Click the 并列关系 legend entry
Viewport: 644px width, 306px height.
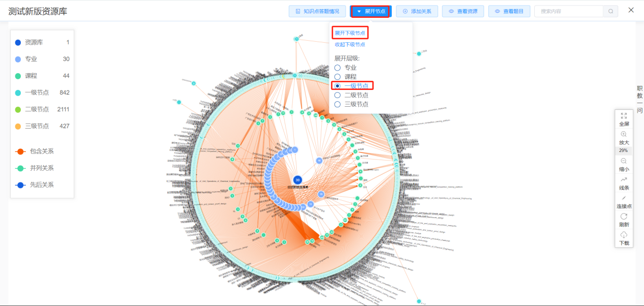pyautogui.click(x=35, y=168)
